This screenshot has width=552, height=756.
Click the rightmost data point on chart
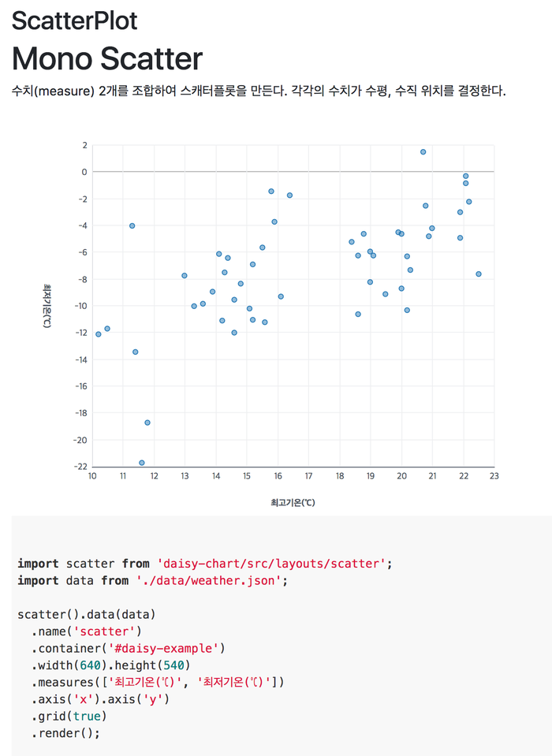479,274
